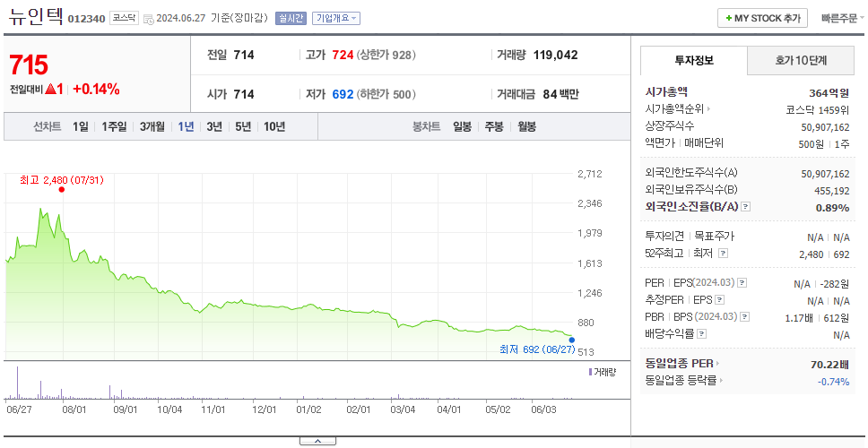Screen dimensions: 868x448
Task: Click the stock code 012340
Action: coord(86,20)
